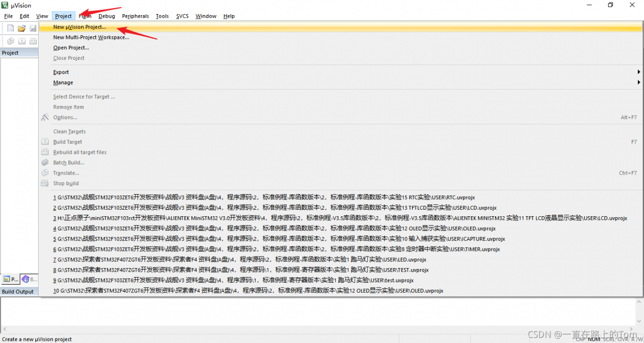Click the Rebuild toolbar icon in second row
This screenshot has width=644, height=343.
33,41
